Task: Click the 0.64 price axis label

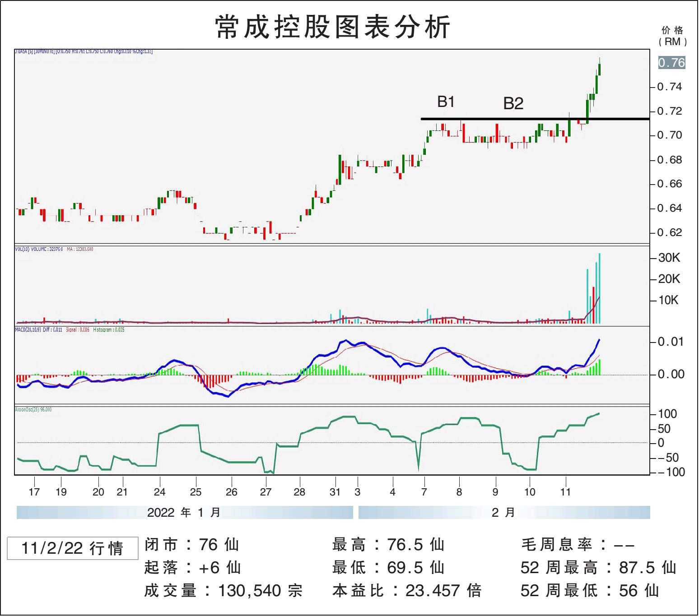Action: [x=670, y=208]
